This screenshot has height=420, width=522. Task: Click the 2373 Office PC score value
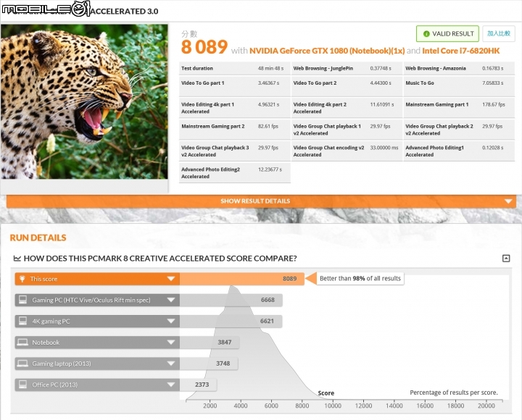click(202, 385)
